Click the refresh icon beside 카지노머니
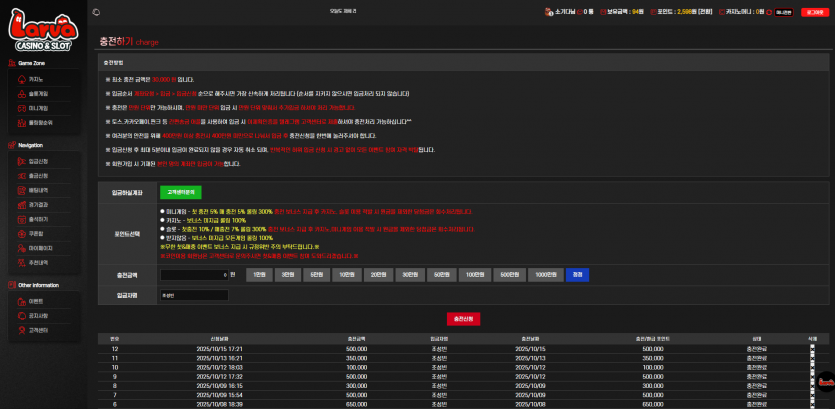Viewport: 835px width, 409px height. pos(769,12)
